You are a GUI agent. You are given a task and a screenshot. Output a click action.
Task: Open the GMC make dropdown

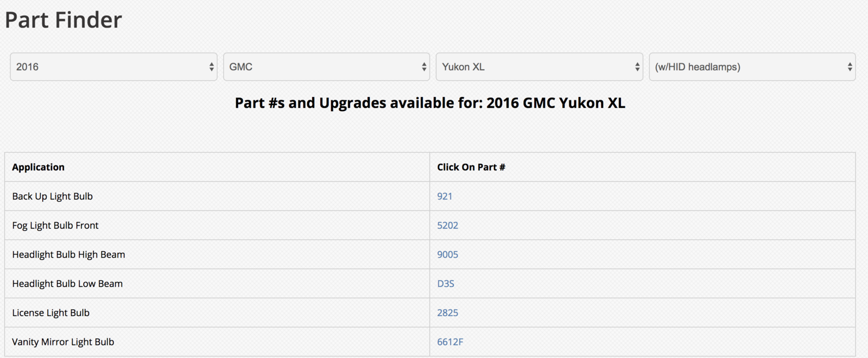tap(326, 67)
